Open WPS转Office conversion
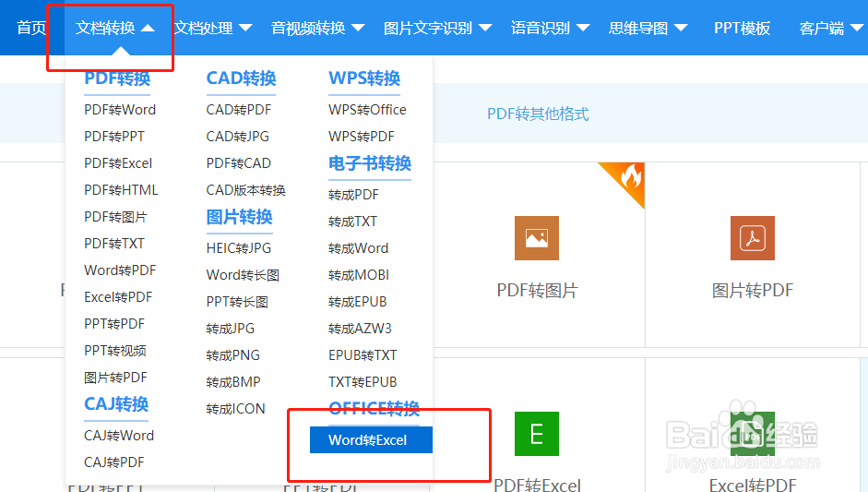The image size is (868, 492). pyautogui.click(x=367, y=110)
